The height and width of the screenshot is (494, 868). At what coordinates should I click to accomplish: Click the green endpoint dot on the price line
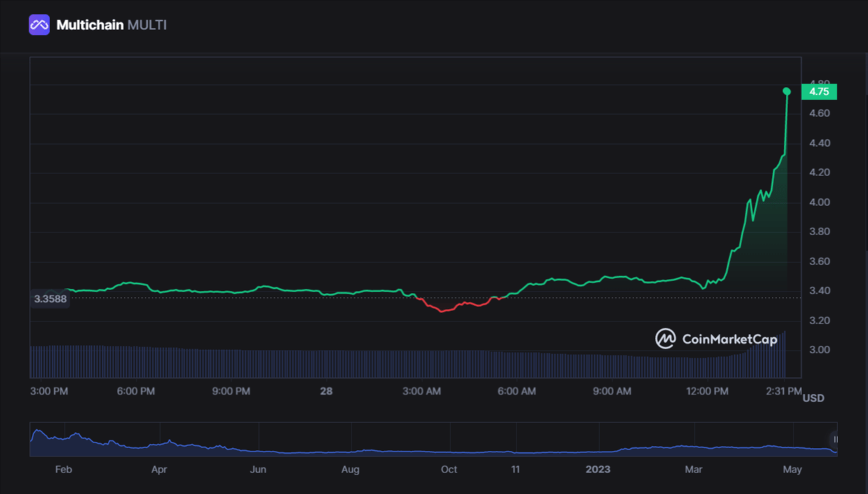[x=787, y=92]
